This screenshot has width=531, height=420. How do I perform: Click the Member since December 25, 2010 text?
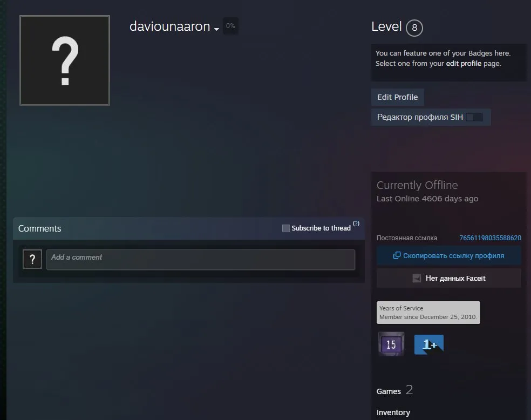[x=428, y=317]
